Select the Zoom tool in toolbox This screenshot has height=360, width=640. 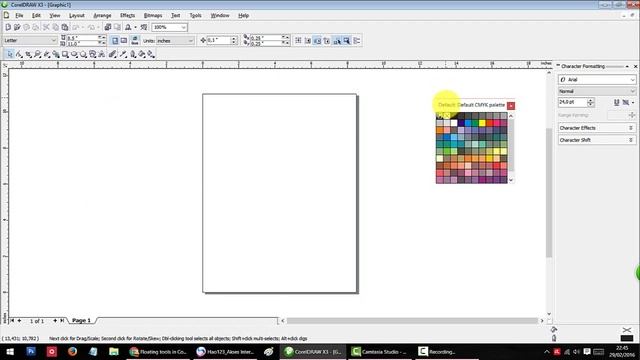tap(38, 54)
